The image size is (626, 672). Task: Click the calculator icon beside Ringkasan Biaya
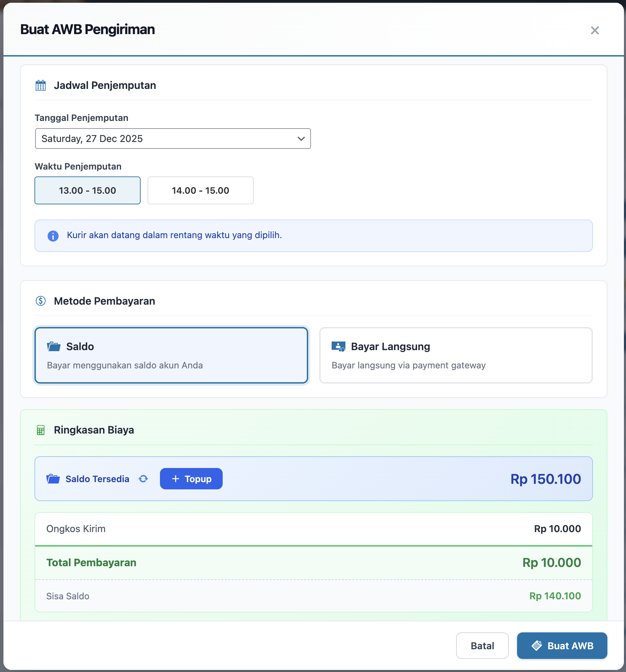[41, 430]
